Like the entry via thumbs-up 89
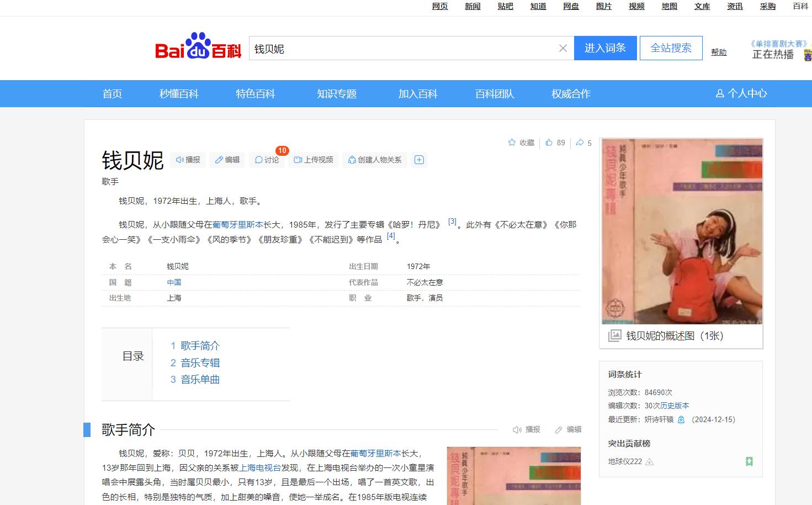 pyautogui.click(x=555, y=143)
